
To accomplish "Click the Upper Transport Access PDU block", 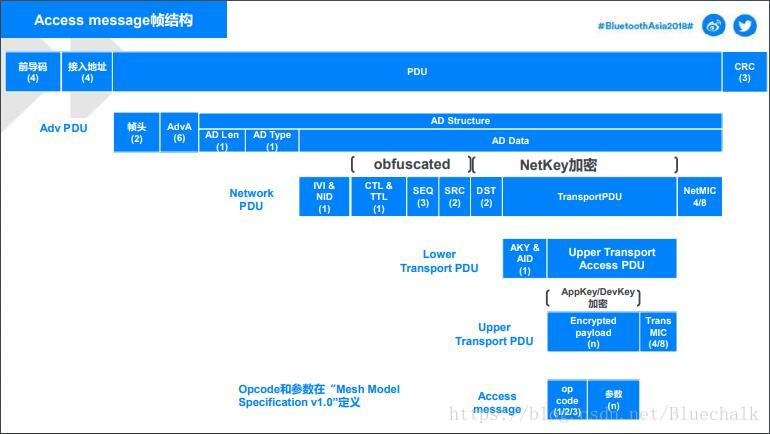I will (x=612, y=258).
